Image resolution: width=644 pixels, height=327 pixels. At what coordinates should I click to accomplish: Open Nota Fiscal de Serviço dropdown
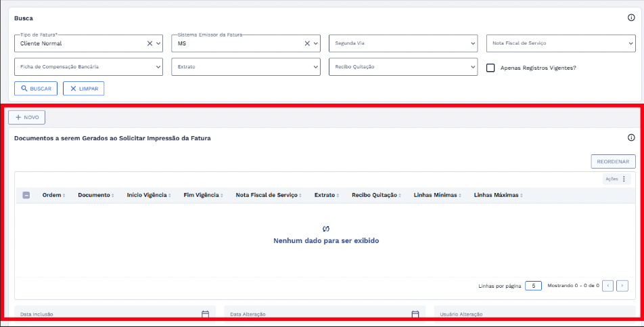click(630, 43)
